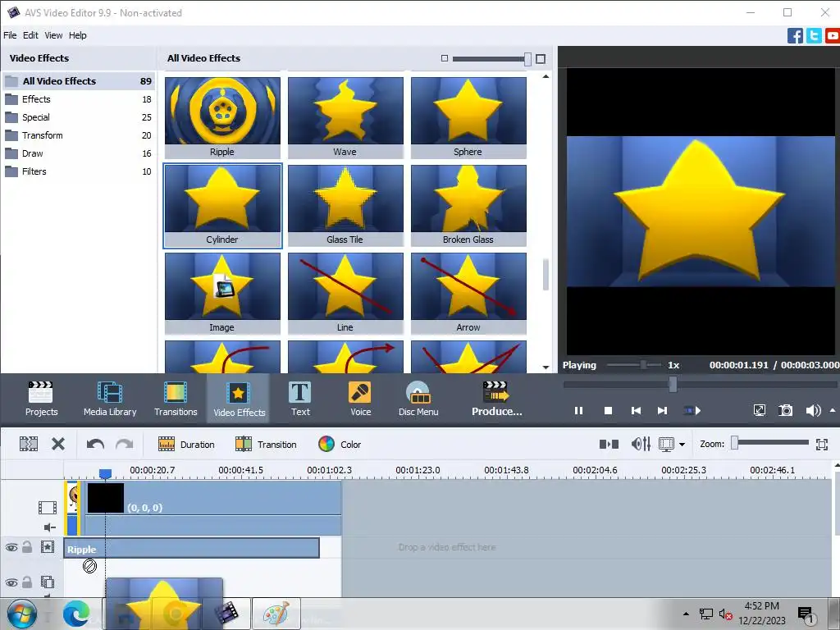Select the Sphere effect thumbnail
The image size is (840, 630).
[x=468, y=117]
